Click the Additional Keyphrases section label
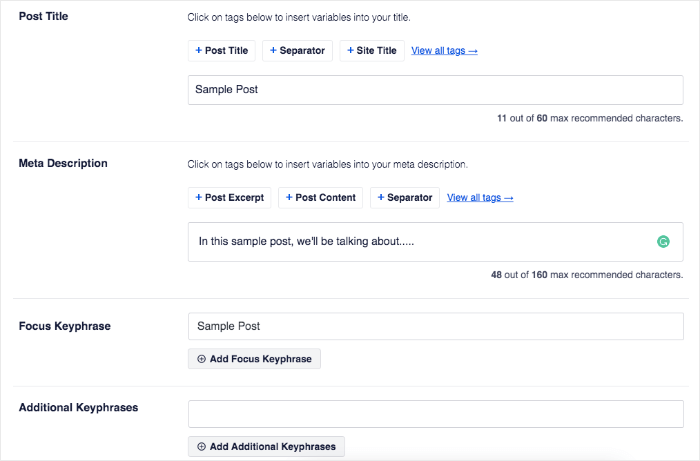The width and height of the screenshot is (700, 461). (x=79, y=407)
